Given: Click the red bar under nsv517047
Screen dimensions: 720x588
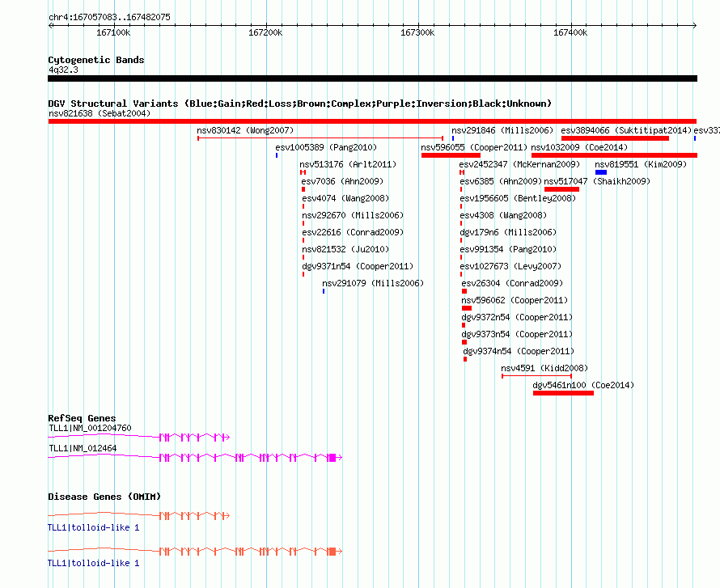Looking at the screenshot, I should tap(561, 189).
